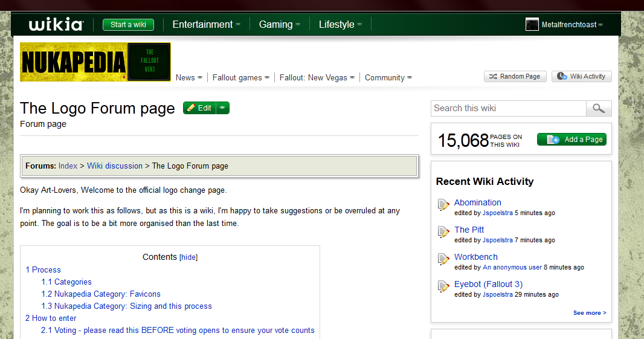Open The Pitt article link

[469, 230]
